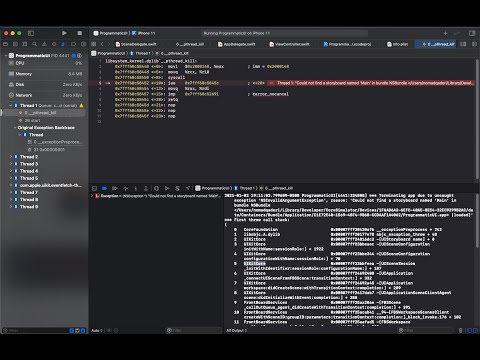
Task: Open the Symbol navigator
Action: coord(25,44)
